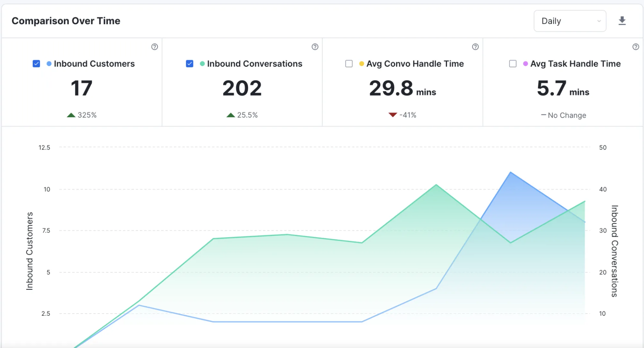This screenshot has width=644, height=348.
Task: Click the 202 Inbound Conversations value
Action: tap(242, 88)
